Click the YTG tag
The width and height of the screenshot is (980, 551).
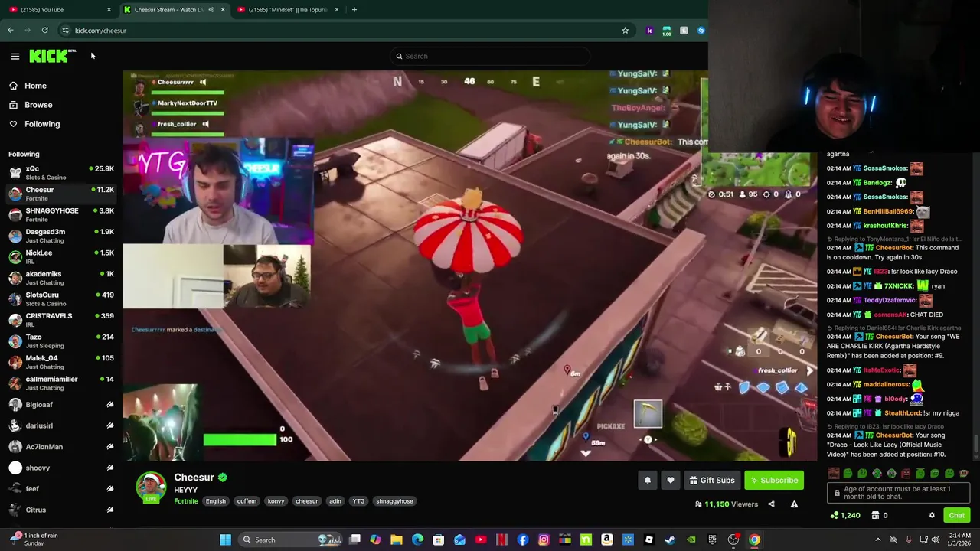[358, 501]
